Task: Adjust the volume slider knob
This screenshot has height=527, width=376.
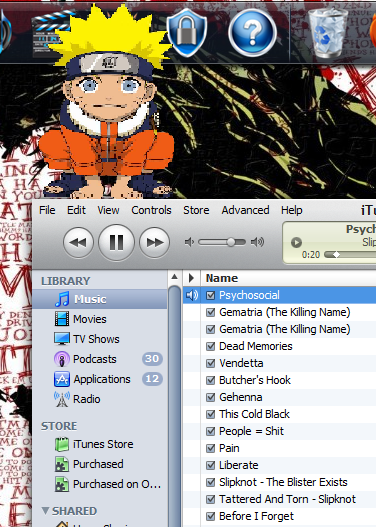Action: pos(231,242)
